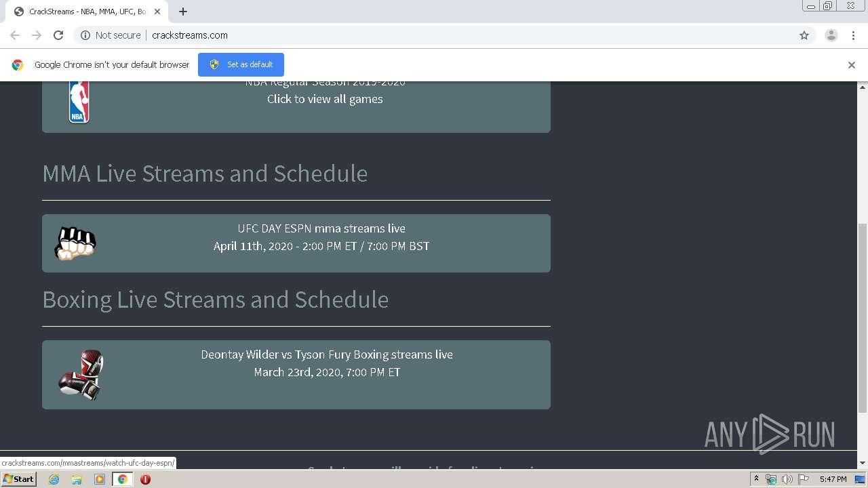Click the April 11th, 2020 schedule text
Screen dimensions: 868x488
pyautogui.click(x=321, y=246)
